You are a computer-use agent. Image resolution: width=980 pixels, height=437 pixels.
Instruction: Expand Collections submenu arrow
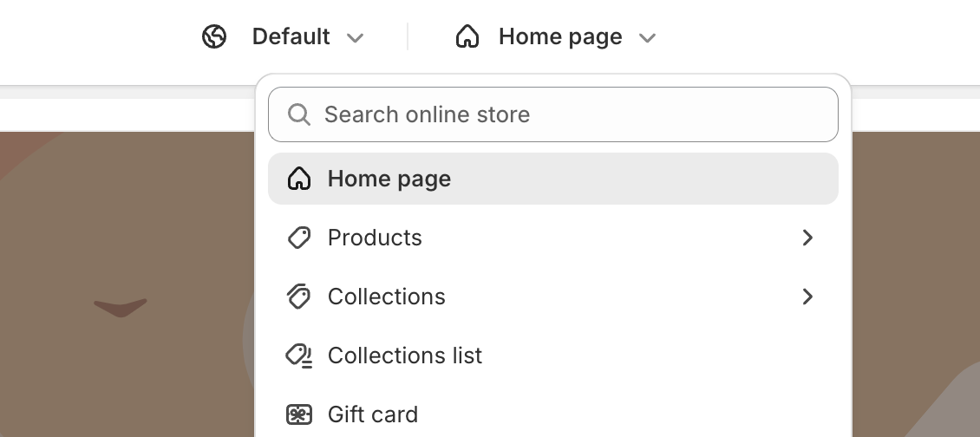[807, 297]
